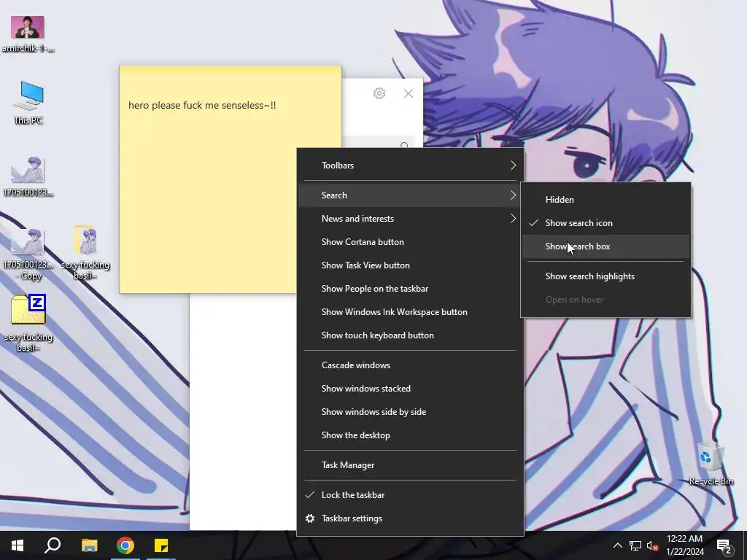The width and height of the screenshot is (747, 560).
Task: Click the muted volume speaker icon
Action: pos(653,545)
